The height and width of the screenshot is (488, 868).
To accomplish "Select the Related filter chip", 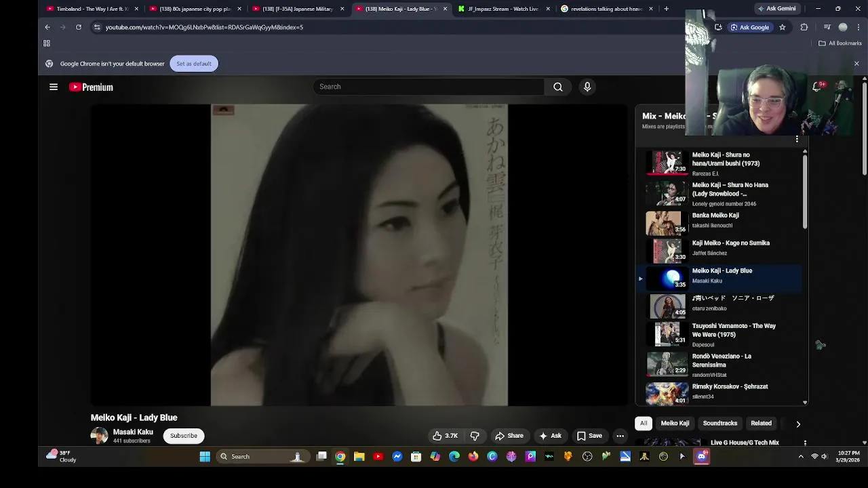I will pos(761,423).
